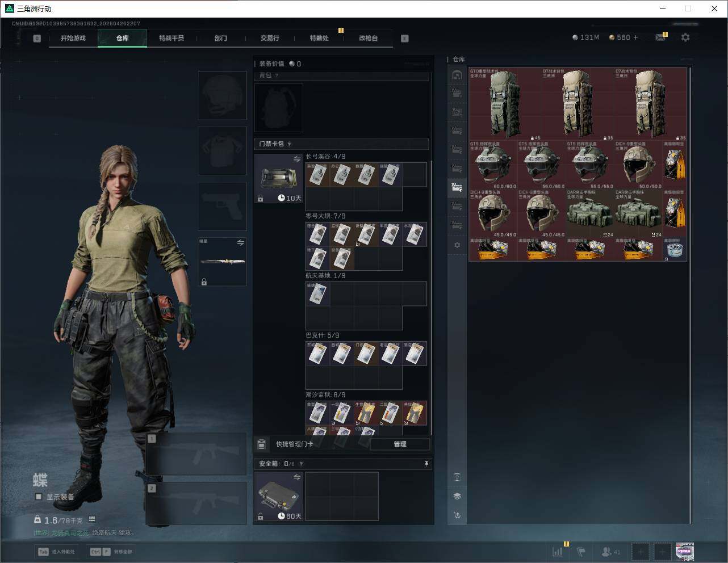Show help for 门禁卡包 section
The width and height of the screenshot is (728, 563).
pyautogui.click(x=290, y=144)
